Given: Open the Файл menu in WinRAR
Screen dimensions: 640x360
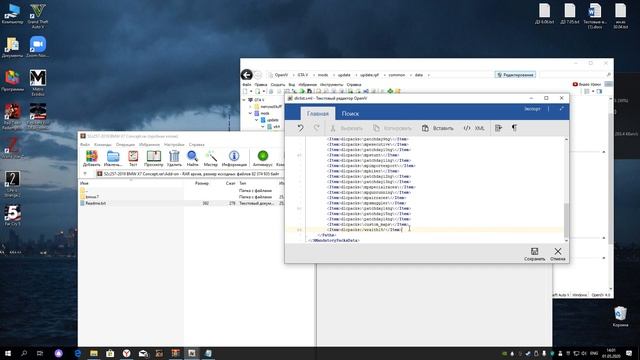Looking at the screenshot, I should [x=85, y=144].
